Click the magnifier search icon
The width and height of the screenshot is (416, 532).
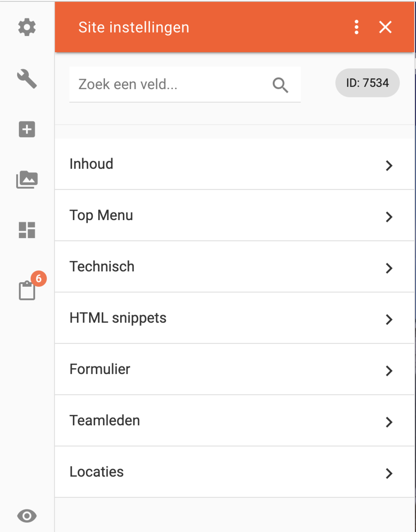pyautogui.click(x=280, y=85)
